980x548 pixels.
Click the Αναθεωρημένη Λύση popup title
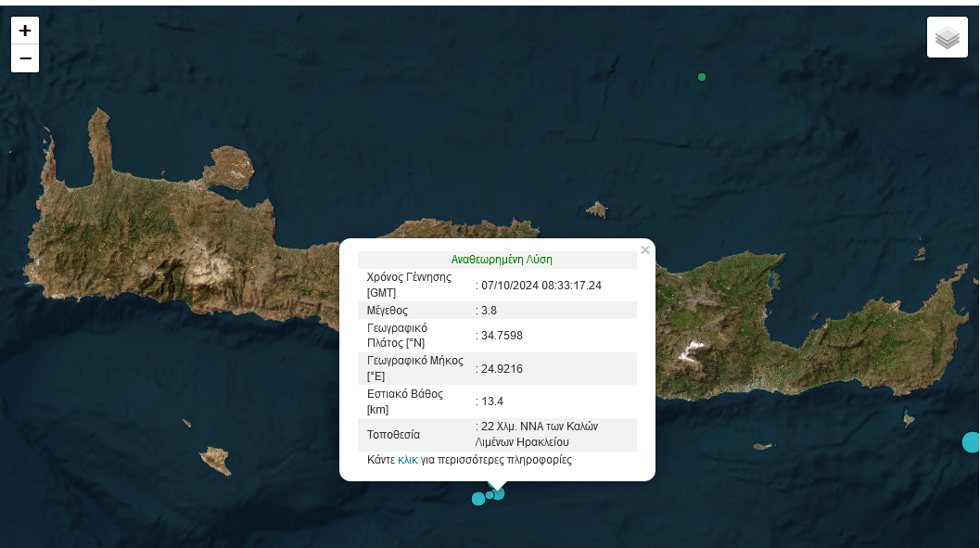click(502, 260)
